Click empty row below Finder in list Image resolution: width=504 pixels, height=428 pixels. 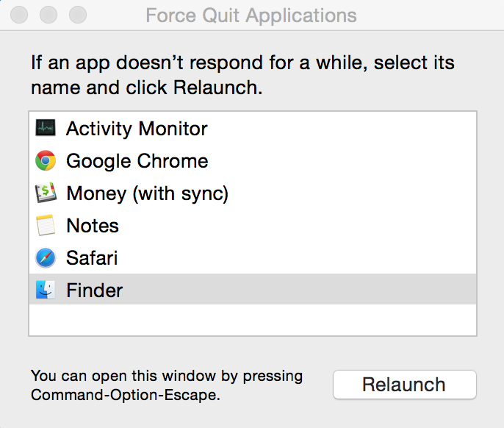point(252,319)
